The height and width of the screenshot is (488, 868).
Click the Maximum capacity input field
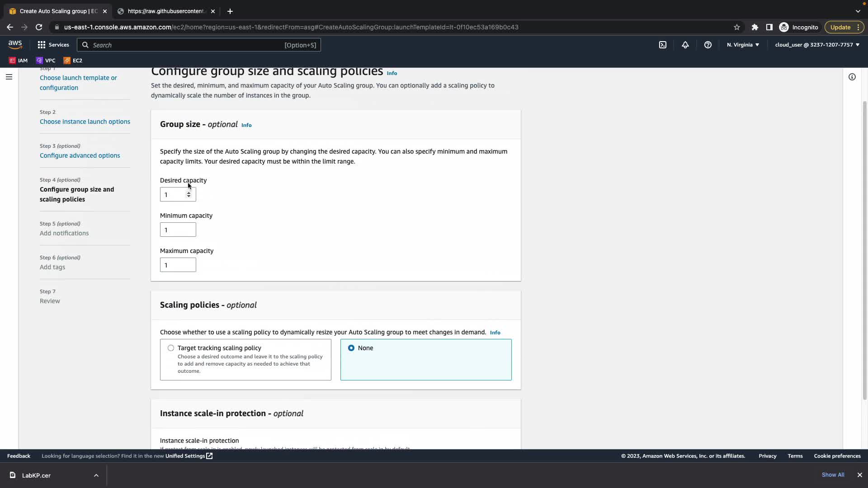click(x=178, y=265)
